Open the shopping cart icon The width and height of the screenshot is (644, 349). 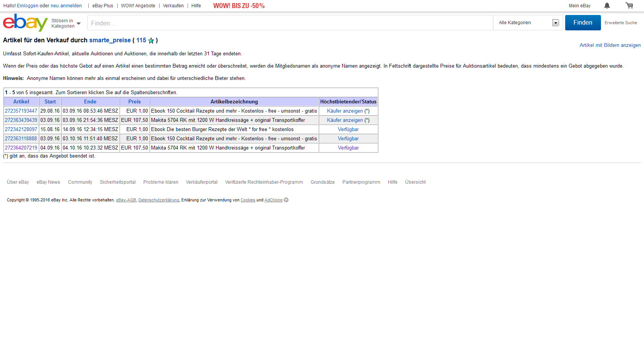(x=629, y=6)
